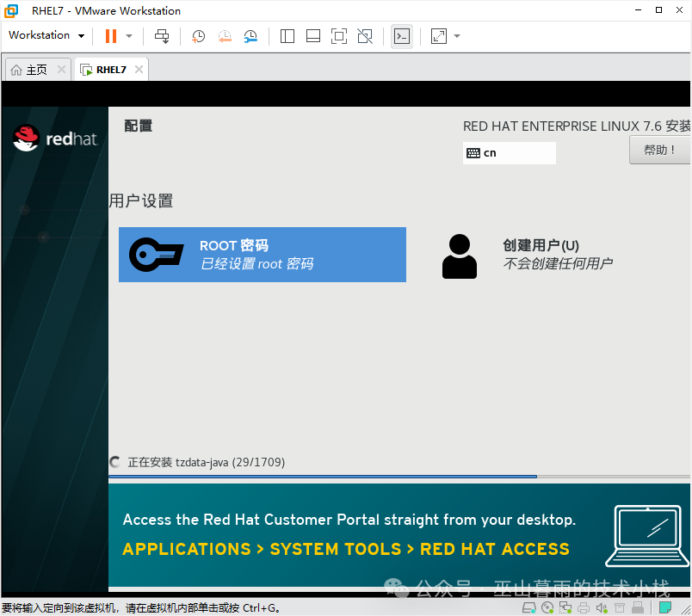
Task: Open the full screen dropdown arrow
Action: coord(455,35)
